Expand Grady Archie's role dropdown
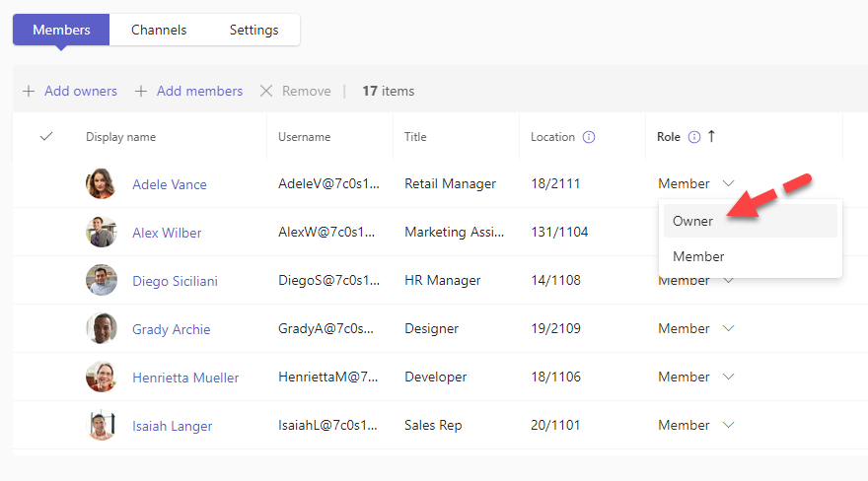This screenshot has height=481, width=868. pyautogui.click(x=729, y=328)
